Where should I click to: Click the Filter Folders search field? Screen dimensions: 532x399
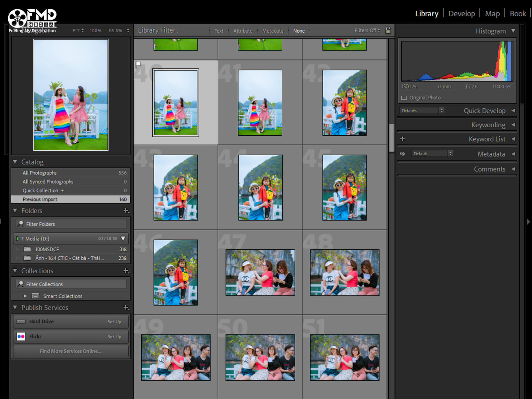coord(71,224)
